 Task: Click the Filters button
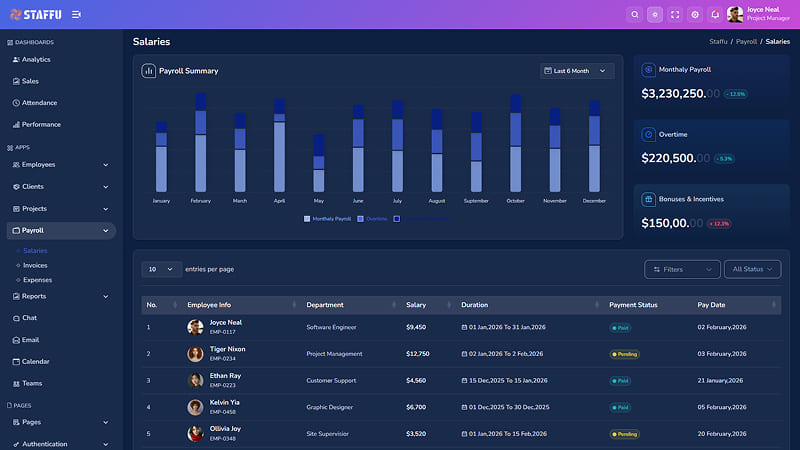tap(682, 269)
